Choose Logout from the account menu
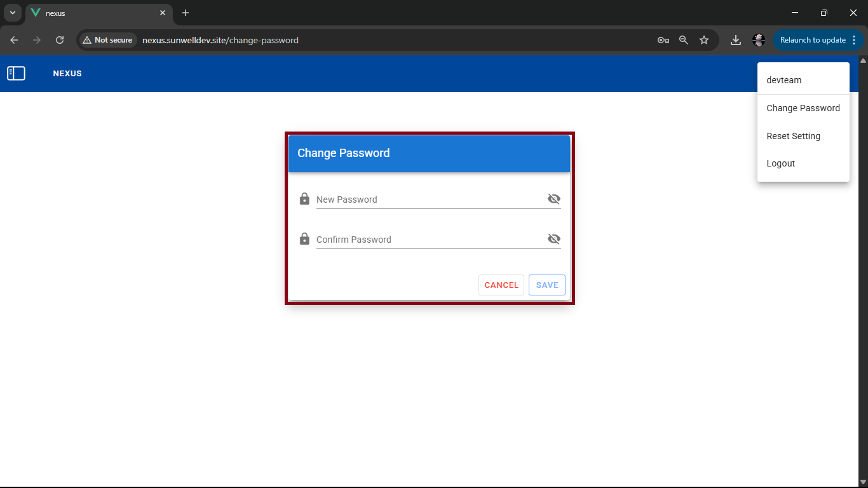868x488 pixels. [x=780, y=163]
